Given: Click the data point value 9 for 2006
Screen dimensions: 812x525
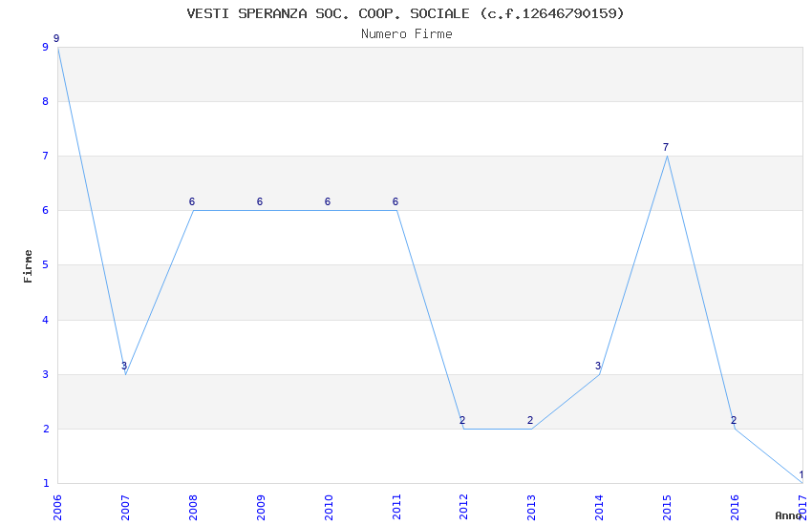Looking at the screenshot, I should pos(56,38).
